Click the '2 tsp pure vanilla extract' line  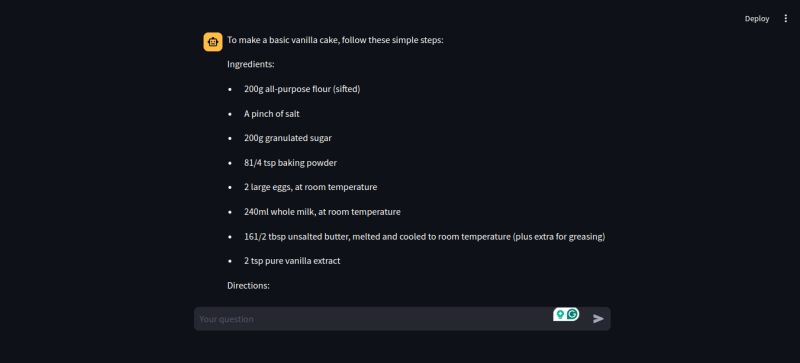(292, 261)
